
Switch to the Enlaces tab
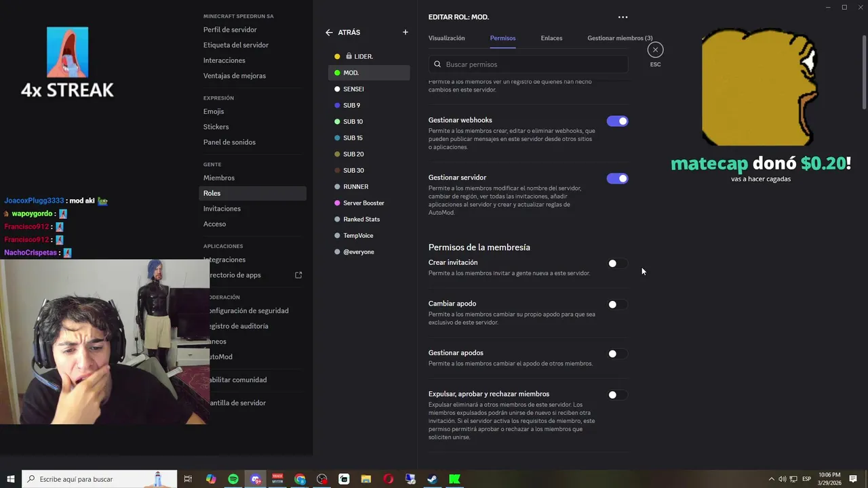point(551,38)
